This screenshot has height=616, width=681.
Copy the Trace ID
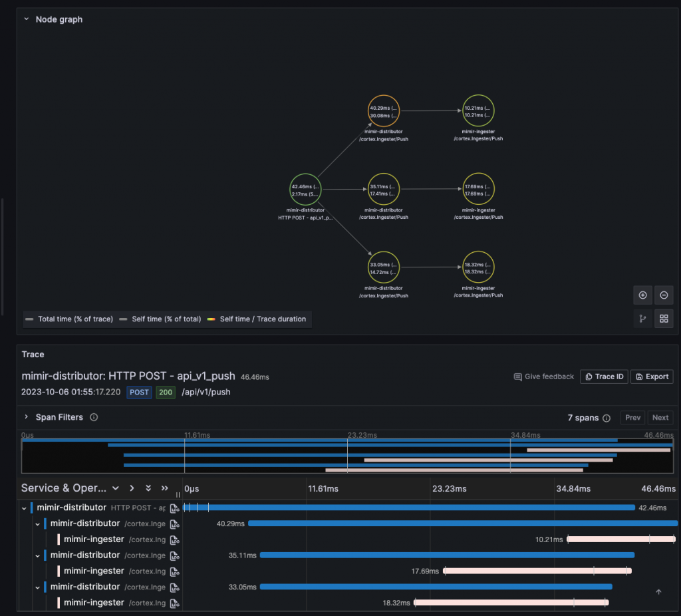click(x=604, y=377)
